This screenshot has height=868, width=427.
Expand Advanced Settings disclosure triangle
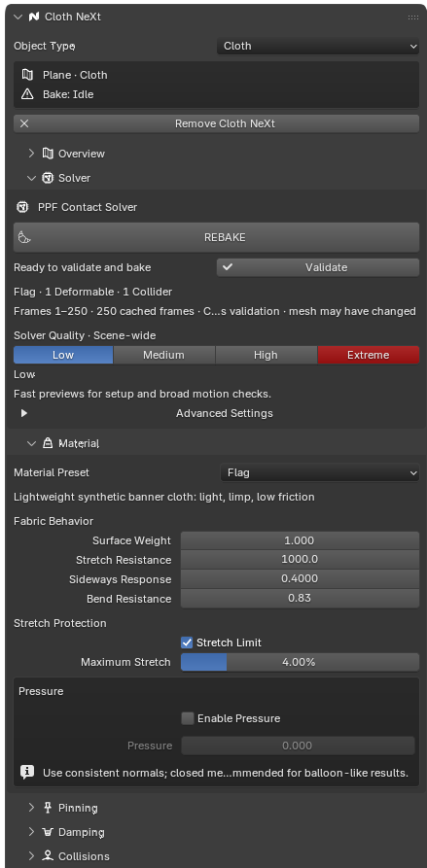pos(23,413)
